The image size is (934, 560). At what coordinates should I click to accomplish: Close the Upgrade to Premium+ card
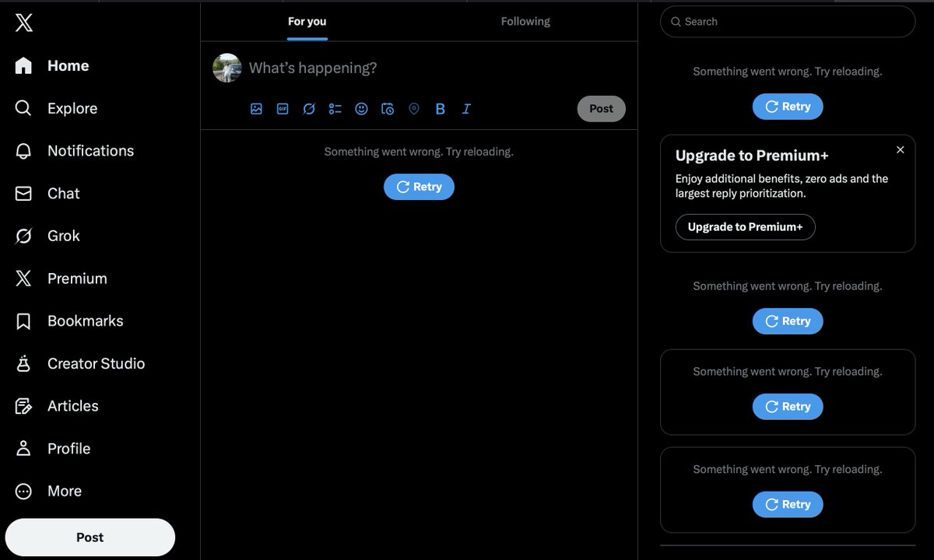901,149
